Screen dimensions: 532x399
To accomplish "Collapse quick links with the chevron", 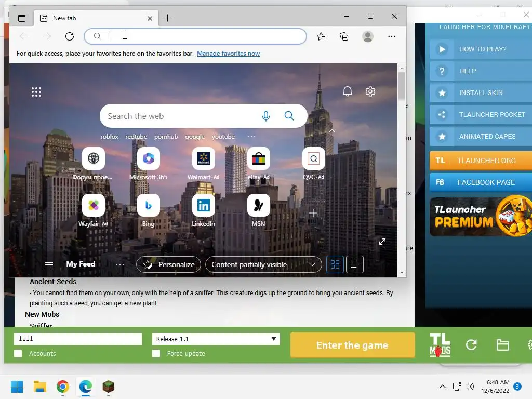I will (332, 130).
